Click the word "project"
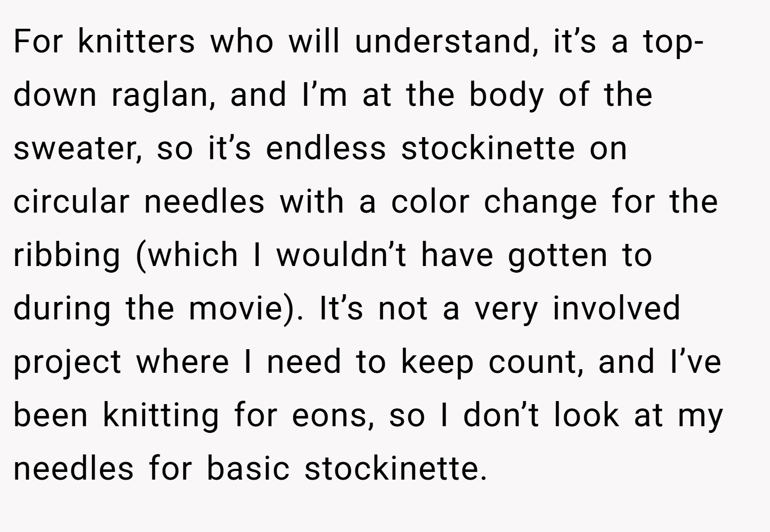770x532 pixels. pyautogui.click(x=67, y=363)
